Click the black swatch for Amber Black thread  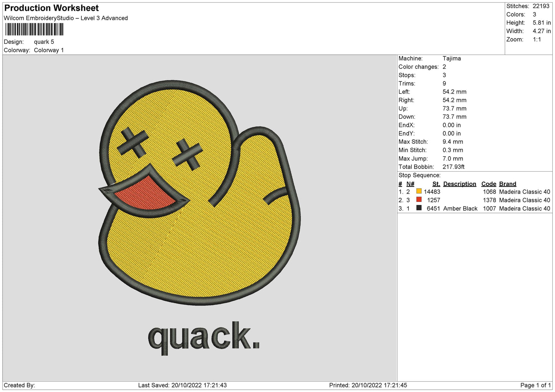419,208
